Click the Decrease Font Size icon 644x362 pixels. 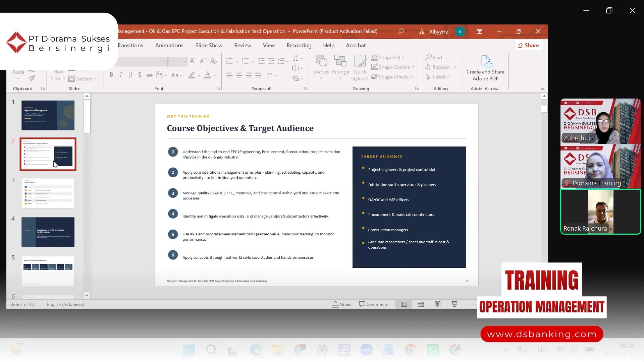coord(202,61)
